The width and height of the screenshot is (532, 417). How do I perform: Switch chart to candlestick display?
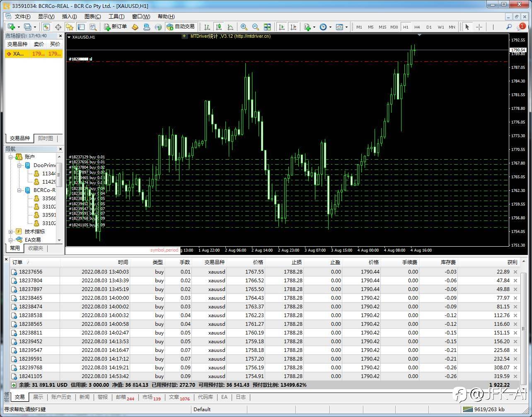click(219, 27)
